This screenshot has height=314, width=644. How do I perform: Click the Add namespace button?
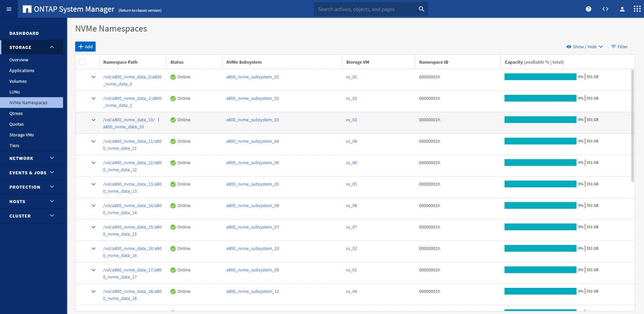click(85, 47)
